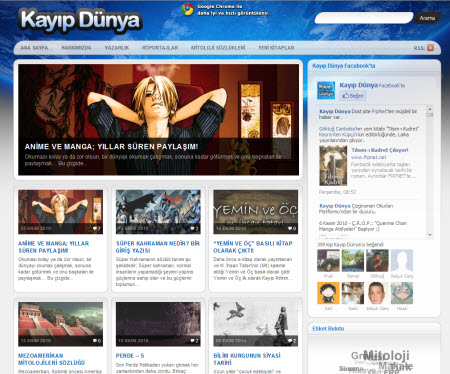Screen dimensions: 450x374
Task: Click the 'Etiket Bulutu' widget heading
Action: click(328, 329)
